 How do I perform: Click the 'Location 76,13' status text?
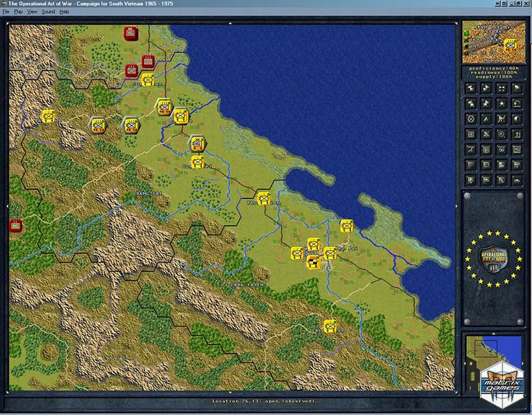(264, 401)
